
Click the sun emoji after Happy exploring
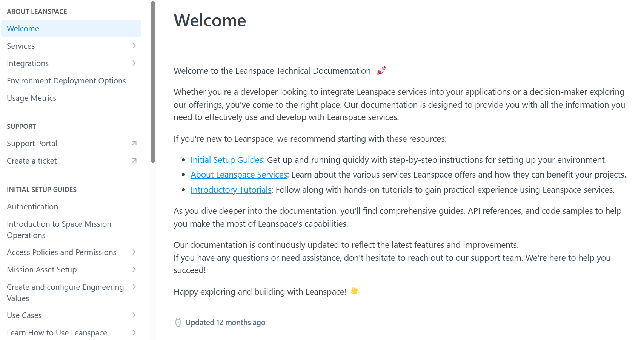355,291
